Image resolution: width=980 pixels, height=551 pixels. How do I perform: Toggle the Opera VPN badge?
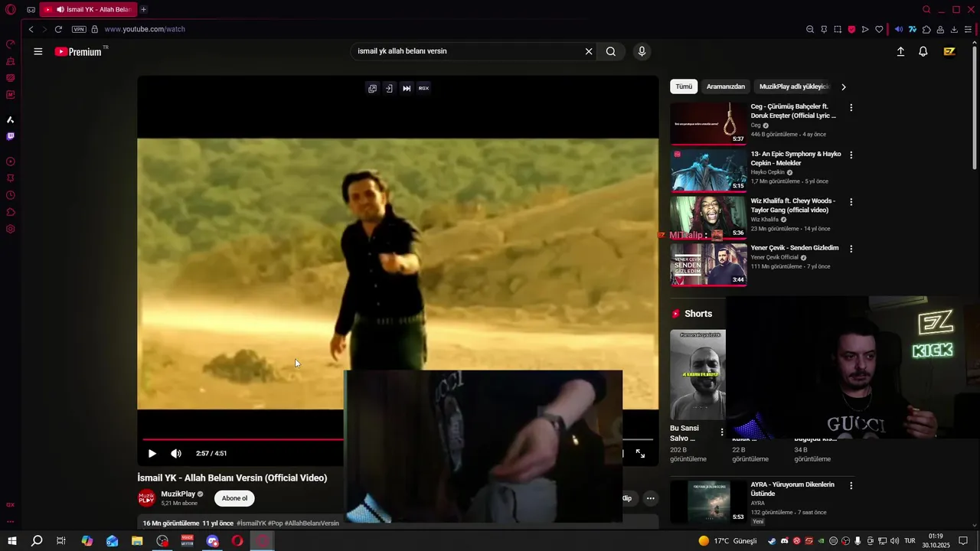coord(79,29)
